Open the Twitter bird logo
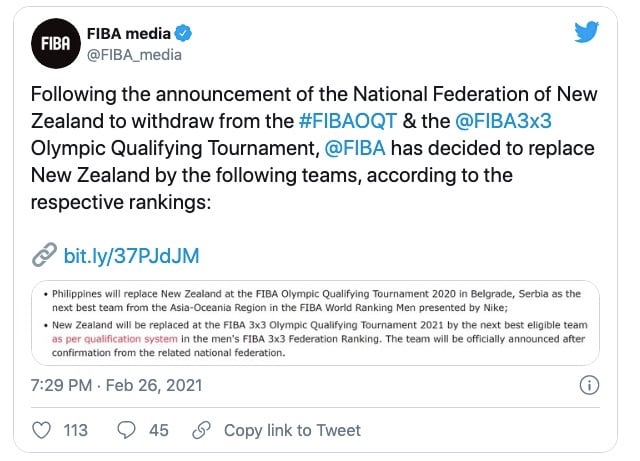 pyautogui.click(x=587, y=31)
